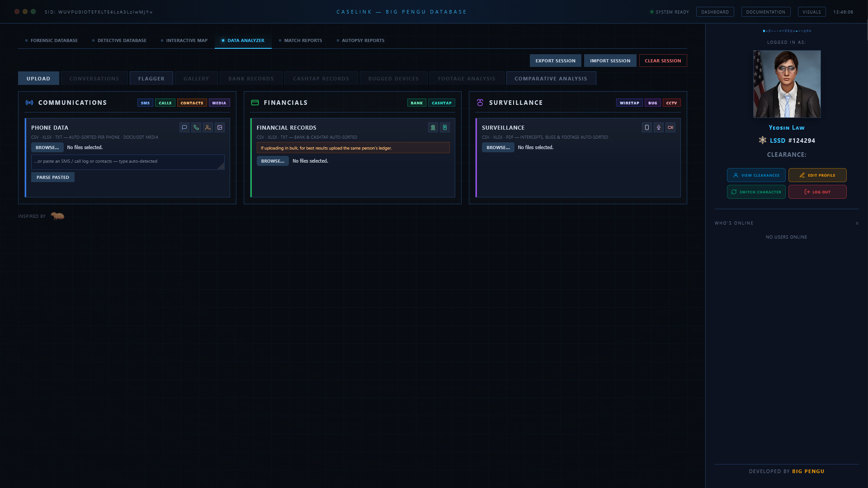Select the BUG tag in Surveillance

tap(653, 103)
